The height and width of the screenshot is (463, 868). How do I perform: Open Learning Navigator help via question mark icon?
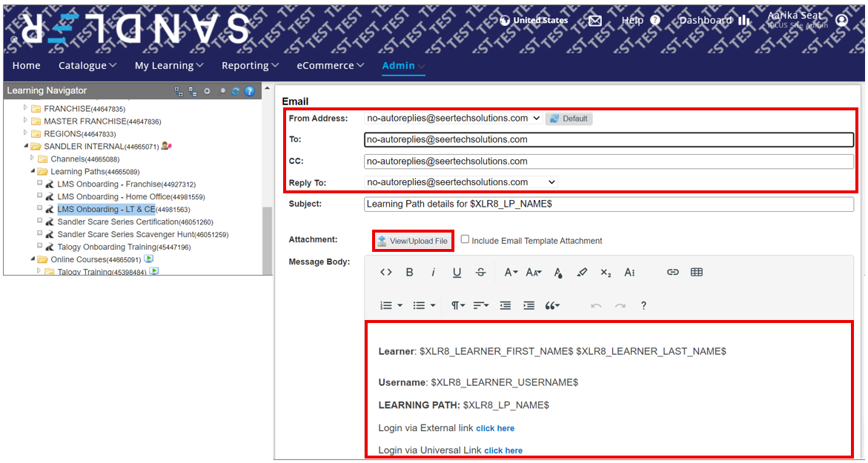click(x=249, y=90)
